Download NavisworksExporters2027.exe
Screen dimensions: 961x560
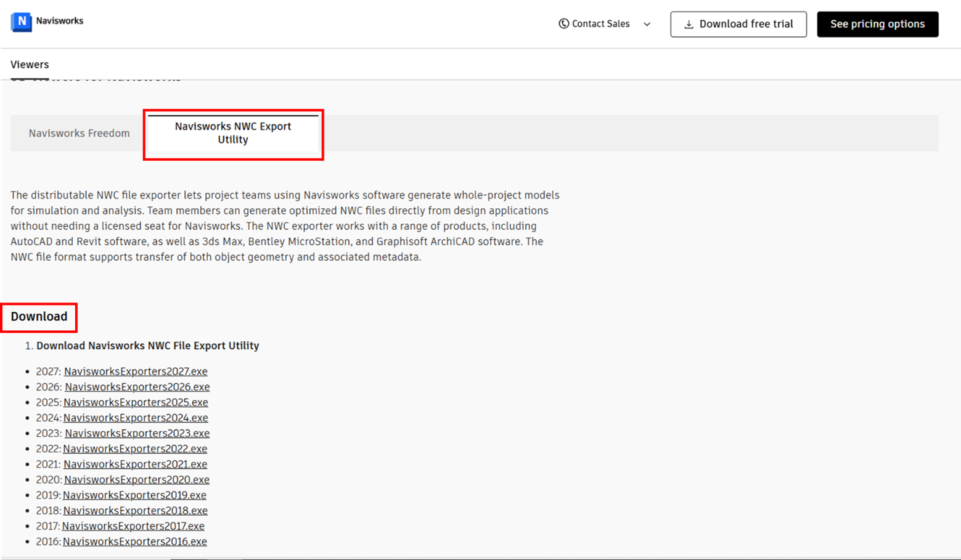(136, 371)
